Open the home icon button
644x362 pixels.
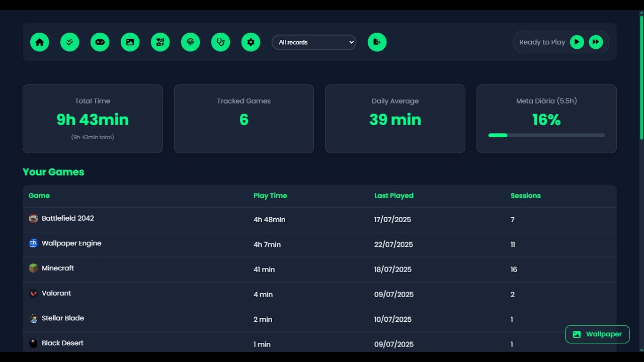pyautogui.click(x=40, y=42)
